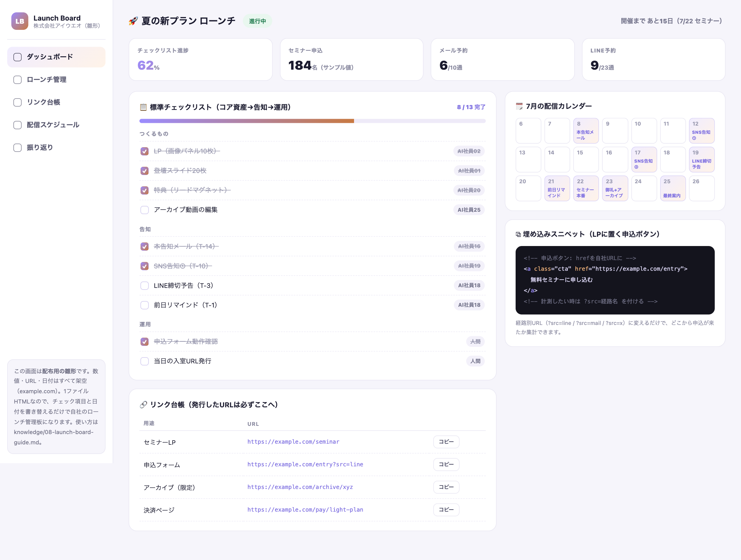Copy the セミナーLP URL
This screenshot has height=560, width=741.
446,442
